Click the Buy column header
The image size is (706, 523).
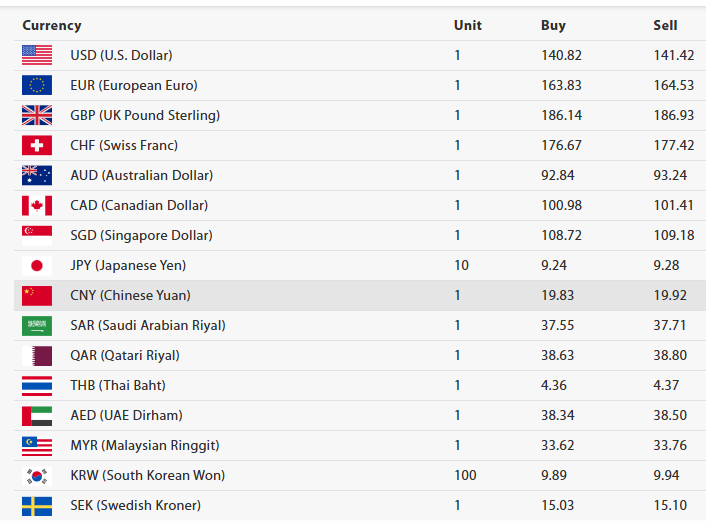[553, 25]
